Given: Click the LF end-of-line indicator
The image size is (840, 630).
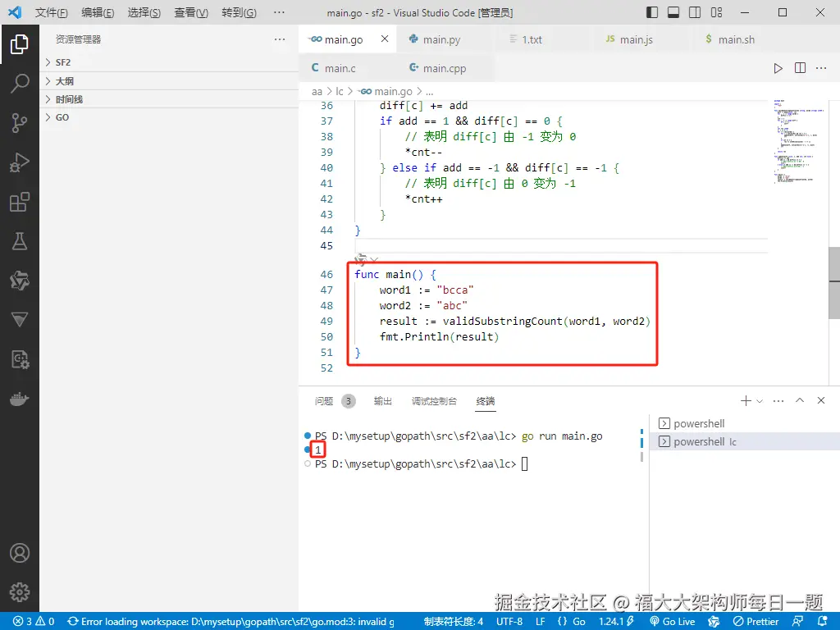Looking at the screenshot, I should pos(541,622).
